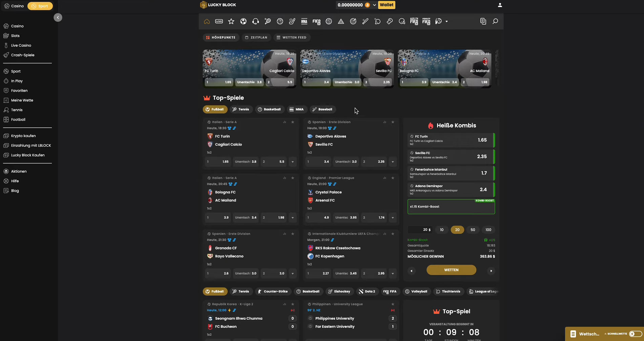Select the billiards triangle icon
This screenshot has height=341, width=644.
pos(341,21)
